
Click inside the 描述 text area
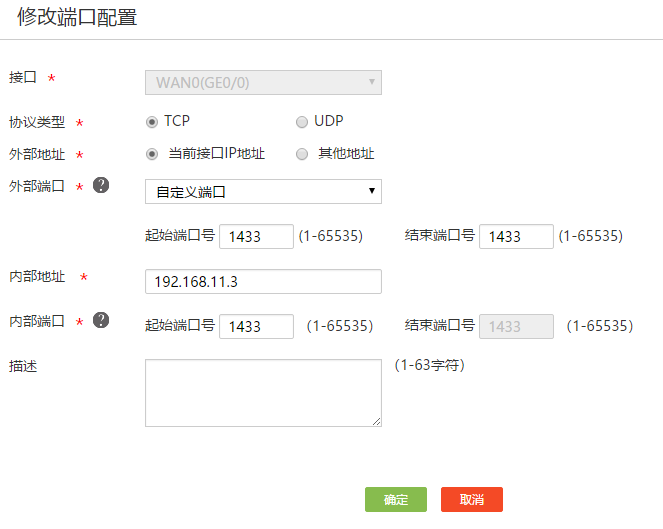[263, 393]
